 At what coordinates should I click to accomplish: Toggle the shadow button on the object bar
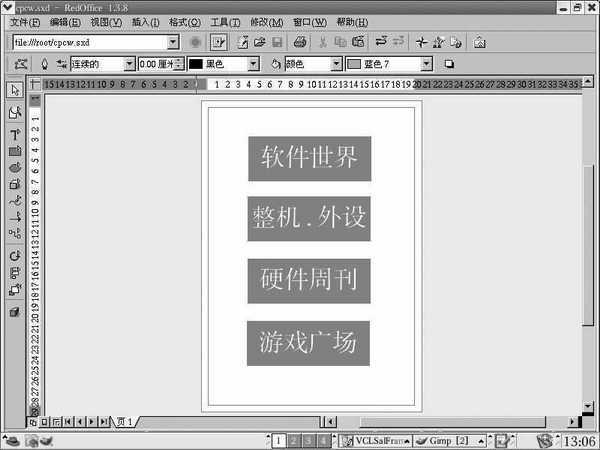click(449, 64)
